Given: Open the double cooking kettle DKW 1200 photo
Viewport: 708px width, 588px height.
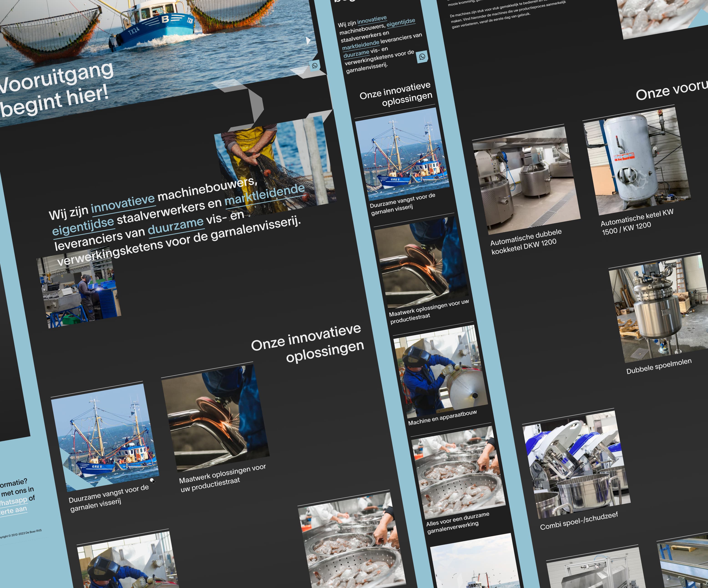Looking at the screenshot, I should click(526, 181).
